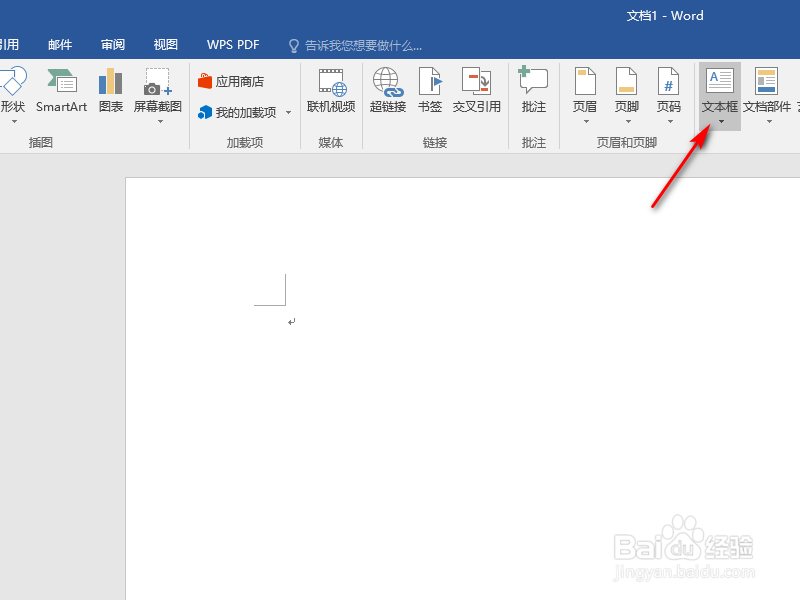
Task: Switch to the Mailings (邮件) tab
Action: point(60,45)
